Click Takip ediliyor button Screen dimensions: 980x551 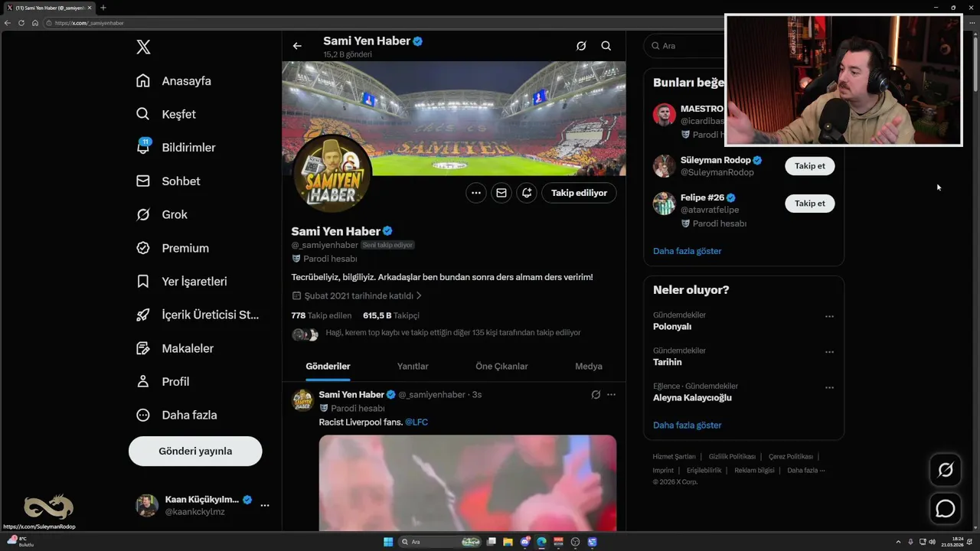(579, 193)
